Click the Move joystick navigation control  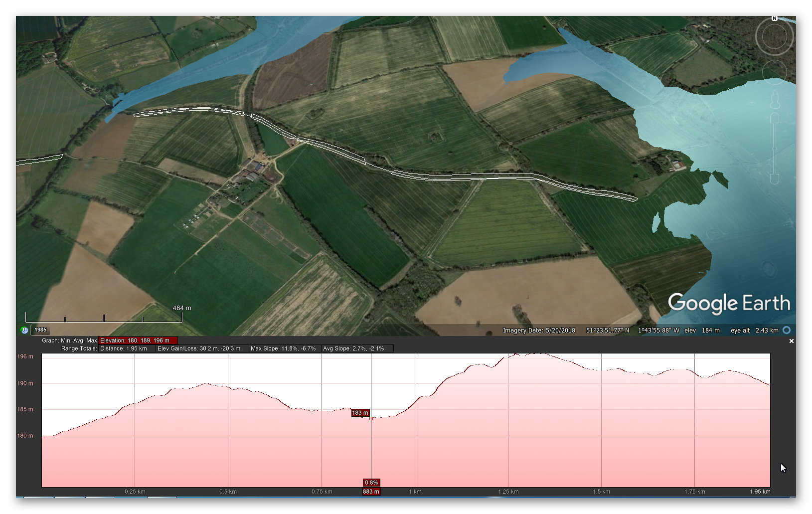[775, 72]
